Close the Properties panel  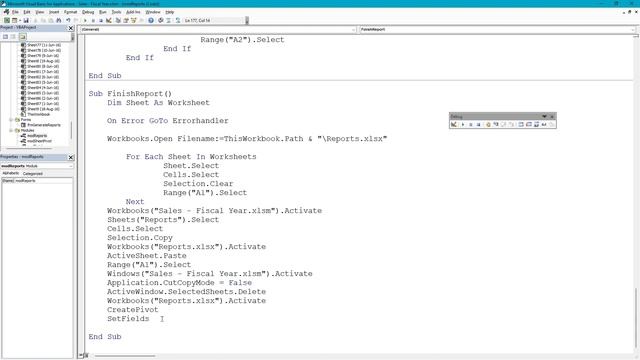pos(71,157)
